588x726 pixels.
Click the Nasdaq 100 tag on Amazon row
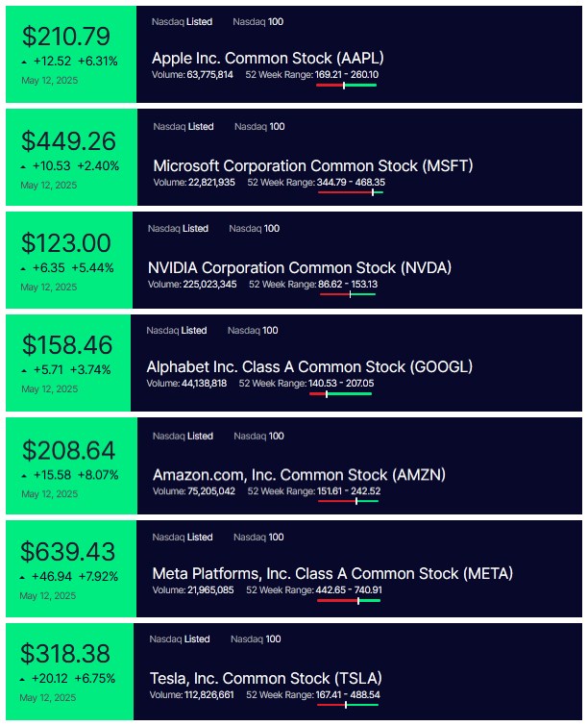258,437
